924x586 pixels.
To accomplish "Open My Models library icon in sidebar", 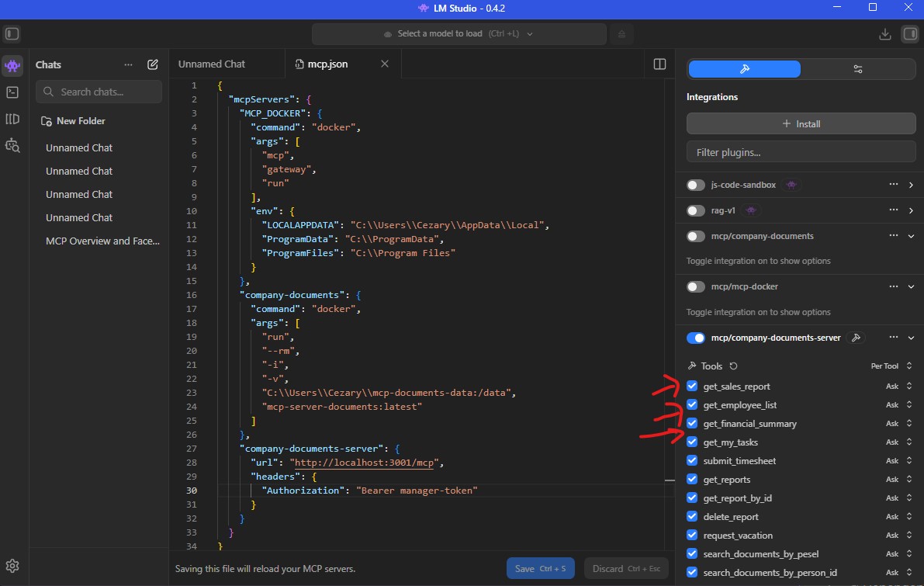I will [12, 119].
